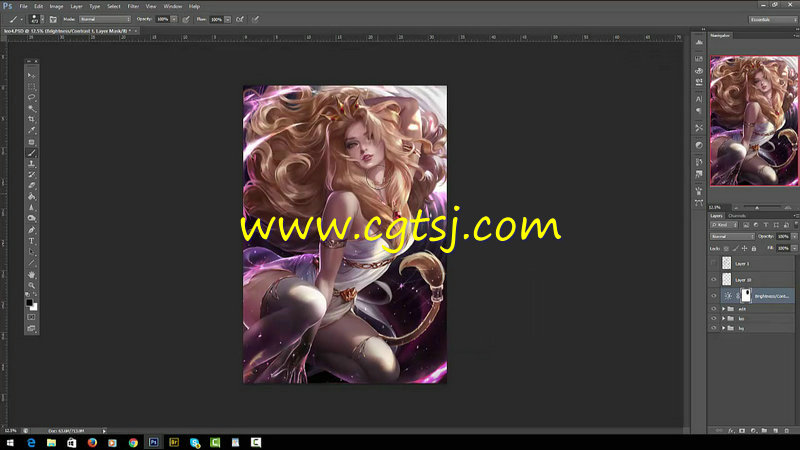Expand the bottom layer group
The width and height of the screenshot is (800, 450).
(723, 328)
